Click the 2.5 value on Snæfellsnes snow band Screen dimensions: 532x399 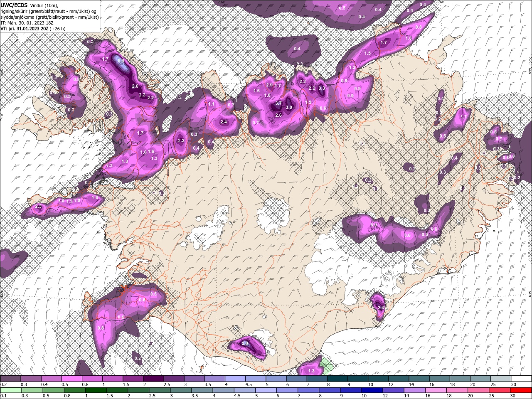pos(39,206)
